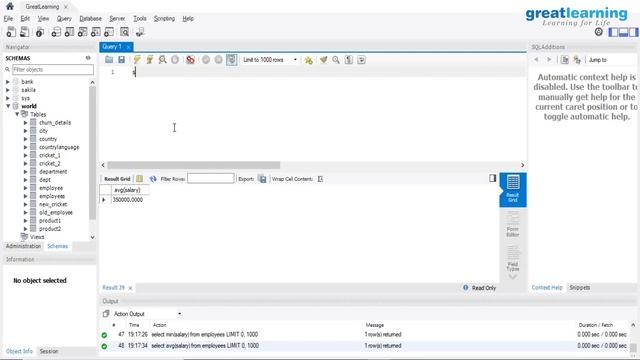The height and width of the screenshot is (360, 640).
Task: Toggle the right sidebar panel visibility
Action: coord(633,32)
